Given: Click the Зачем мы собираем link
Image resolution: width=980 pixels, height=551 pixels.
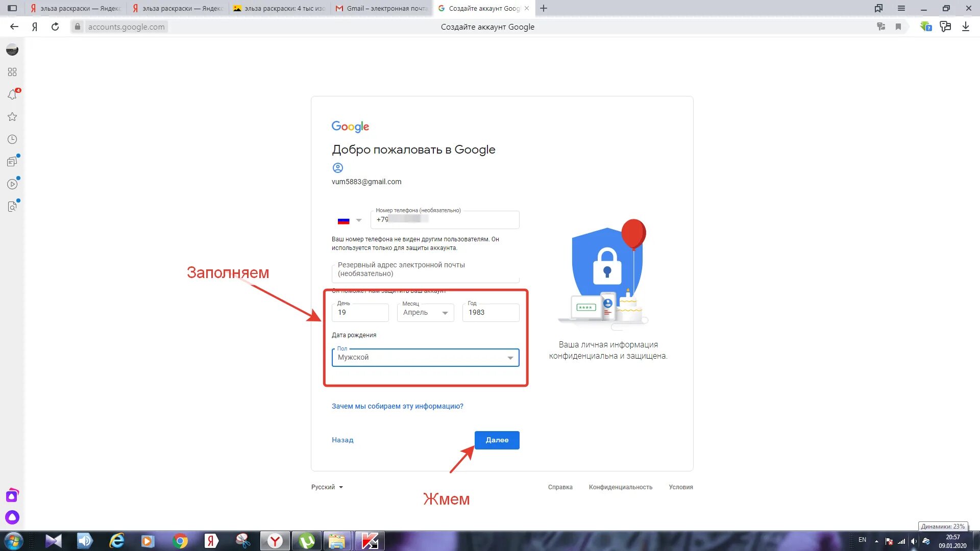Looking at the screenshot, I should pyautogui.click(x=397, y=406).
